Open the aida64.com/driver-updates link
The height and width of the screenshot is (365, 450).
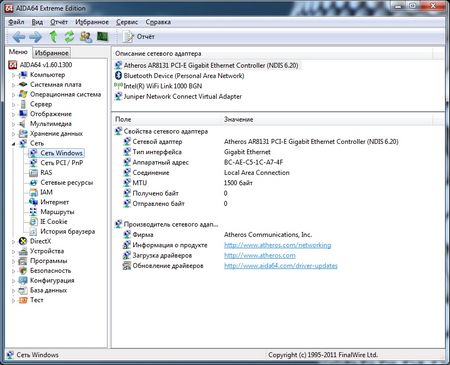click(281, 266)
